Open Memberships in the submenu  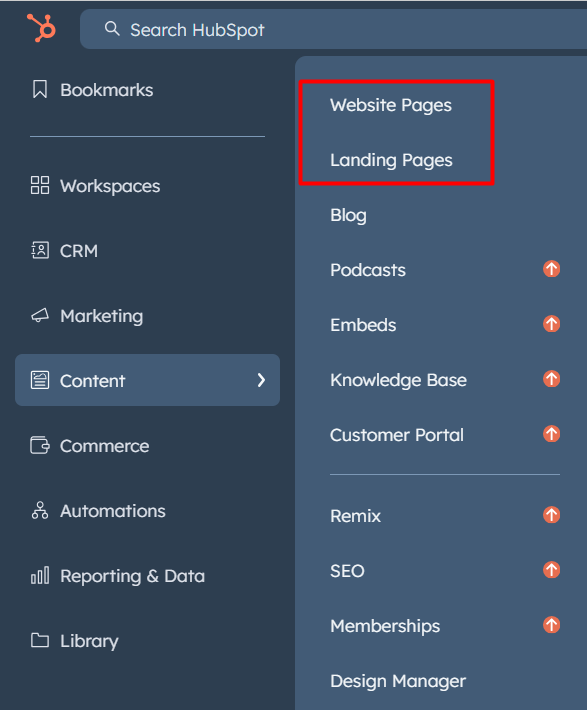(385, 626)
